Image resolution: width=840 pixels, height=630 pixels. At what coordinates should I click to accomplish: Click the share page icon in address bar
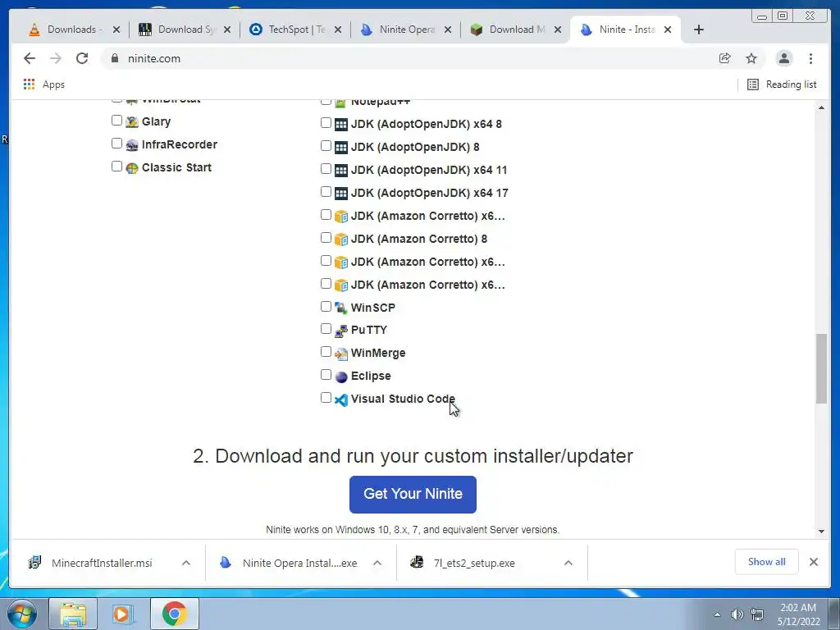[725, 58]
